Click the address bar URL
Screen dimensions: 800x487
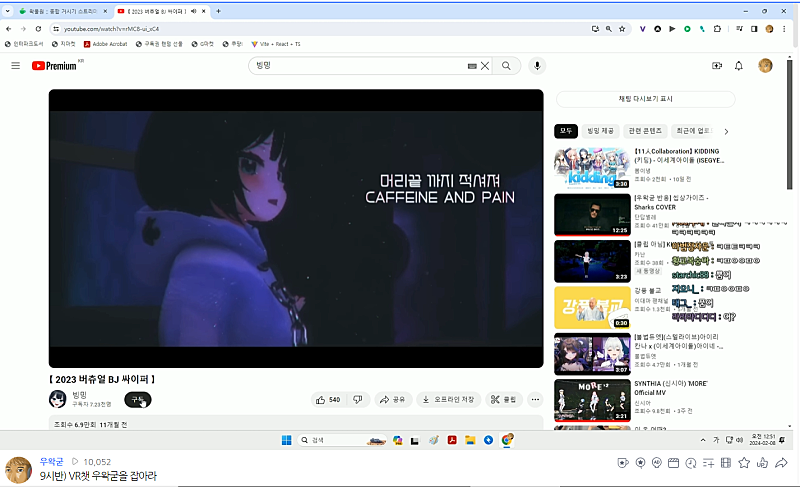tap(112, 29)
